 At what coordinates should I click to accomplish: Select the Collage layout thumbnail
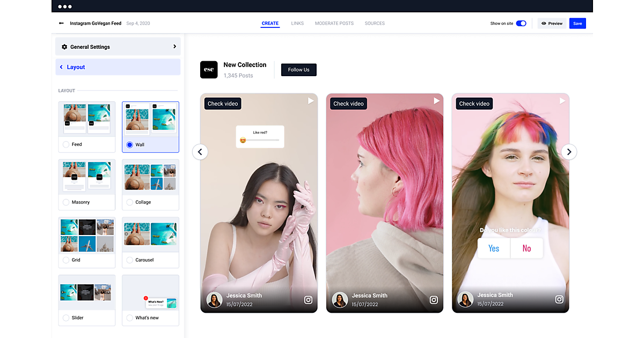coord(150,177)
